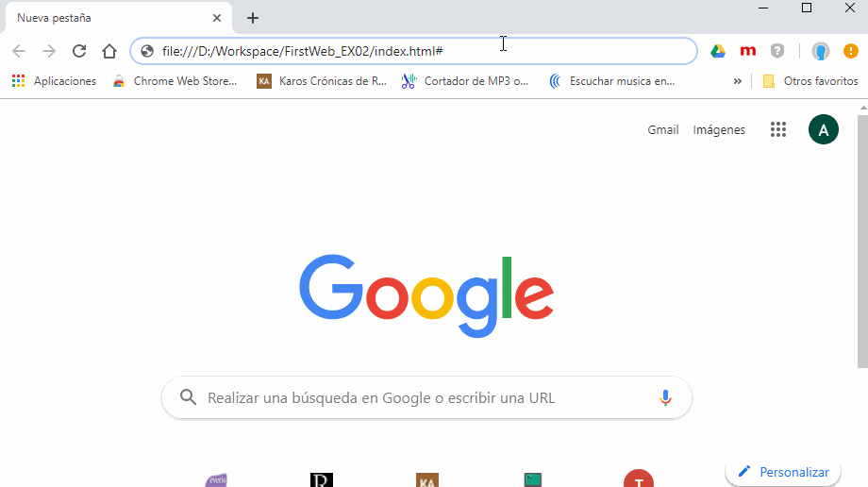
Task: Click the address bar URL text
Action: 302,51
